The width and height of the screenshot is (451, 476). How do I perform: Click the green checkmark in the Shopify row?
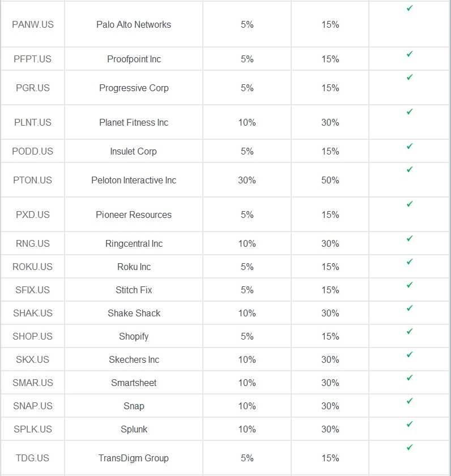410,331
